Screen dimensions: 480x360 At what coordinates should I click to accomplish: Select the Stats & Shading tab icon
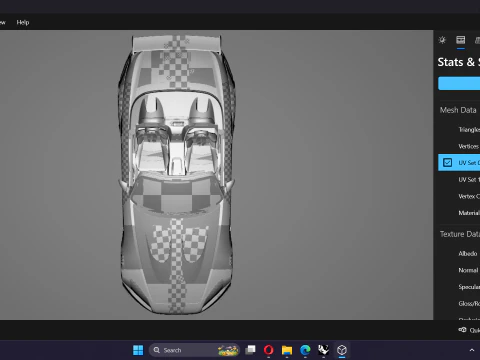pyautogui.click(x=461, y=40)
